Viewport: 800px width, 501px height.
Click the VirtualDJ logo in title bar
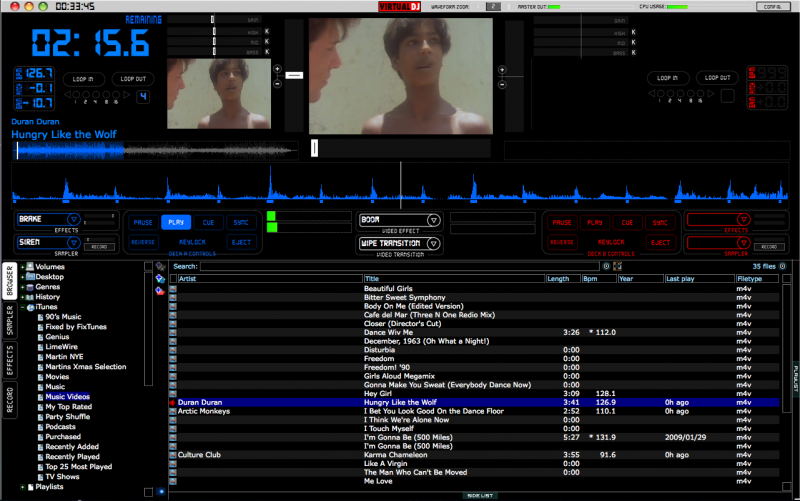tap(399, 7)
